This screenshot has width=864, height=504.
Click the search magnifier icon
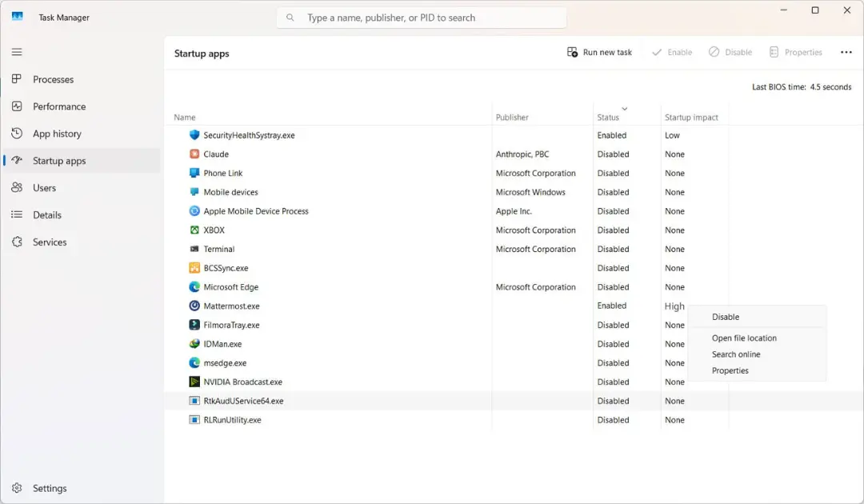pos(290,18)
